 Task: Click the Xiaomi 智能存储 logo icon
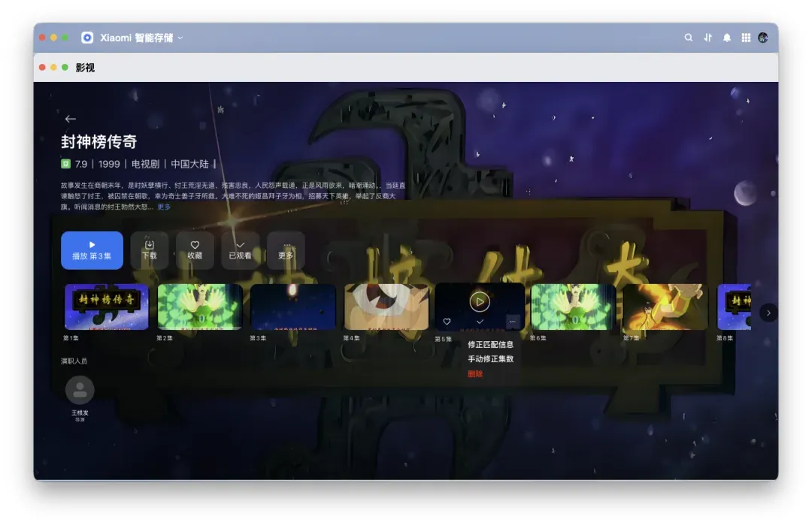click(x=87, y=38)
